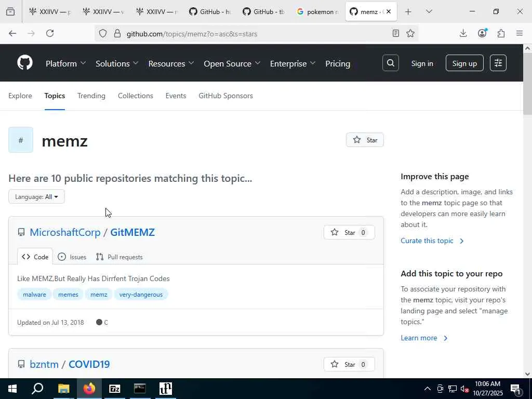Click the padlock site security icon
Viewport: 532px width, 399px height.
pos(117,34)
